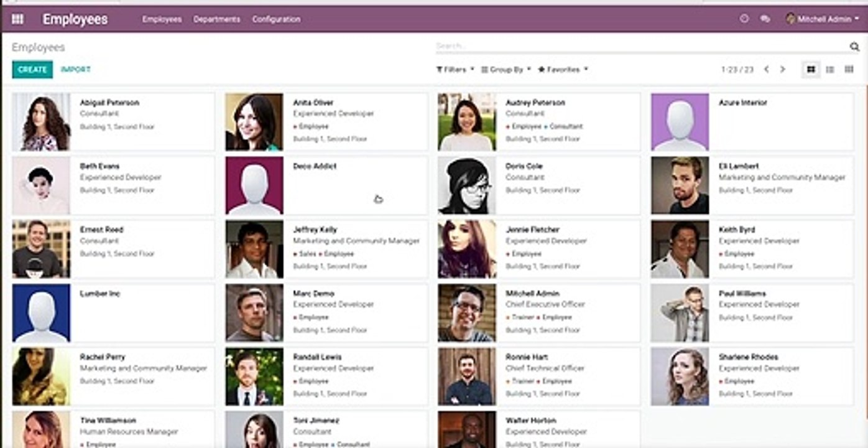Open Sharlene Rhodes' photo
Screen dimensions: 868x448
(680, 376)
